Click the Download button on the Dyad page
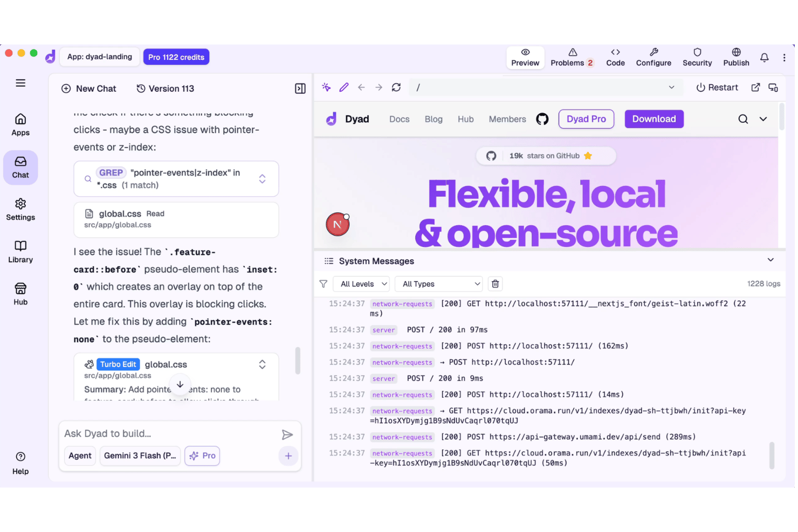This screenshot has height=532, width=798. pos(654,119)
